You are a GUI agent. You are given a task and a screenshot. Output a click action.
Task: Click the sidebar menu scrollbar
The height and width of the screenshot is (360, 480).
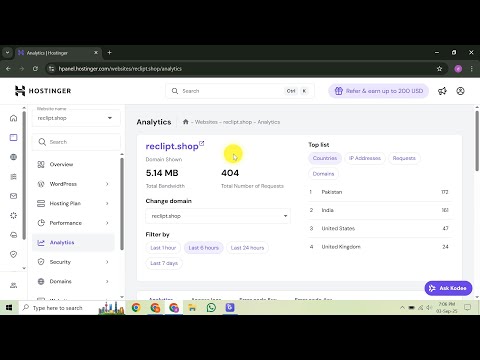122,203
